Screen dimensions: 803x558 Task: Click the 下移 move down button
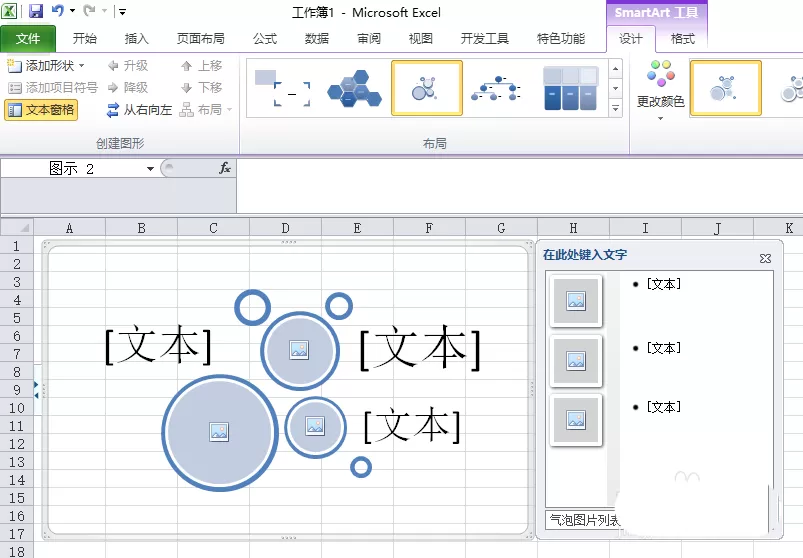tap(202, 88)
